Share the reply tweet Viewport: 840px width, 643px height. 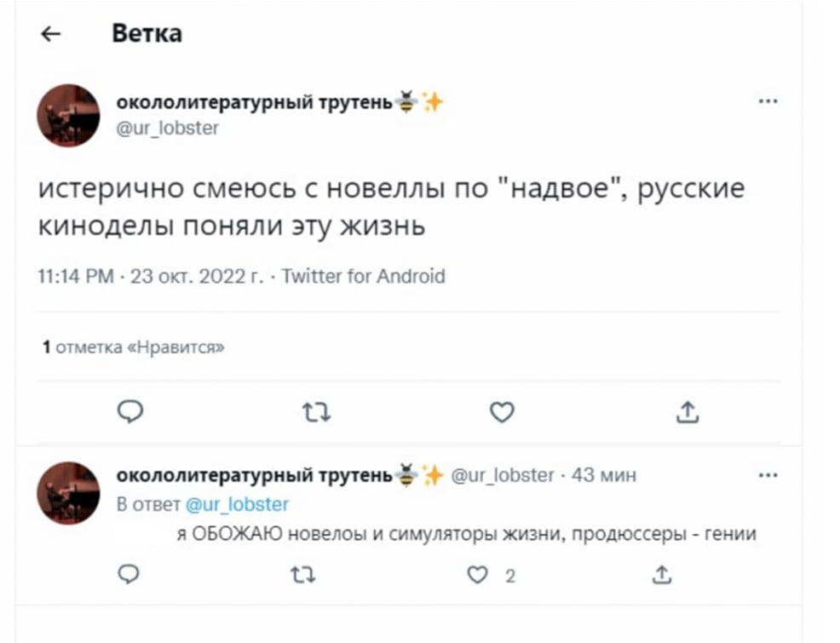(x=660, y=576)
